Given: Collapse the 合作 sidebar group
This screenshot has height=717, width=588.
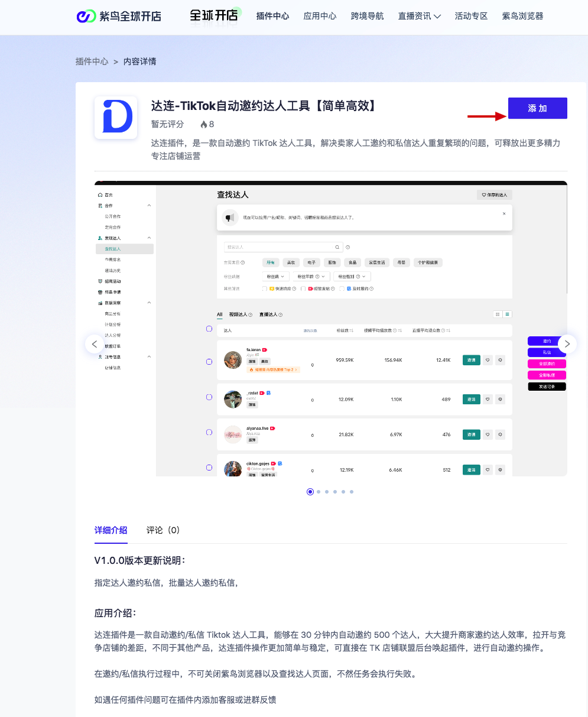Looking at the screenshot, I should point(149,206).
